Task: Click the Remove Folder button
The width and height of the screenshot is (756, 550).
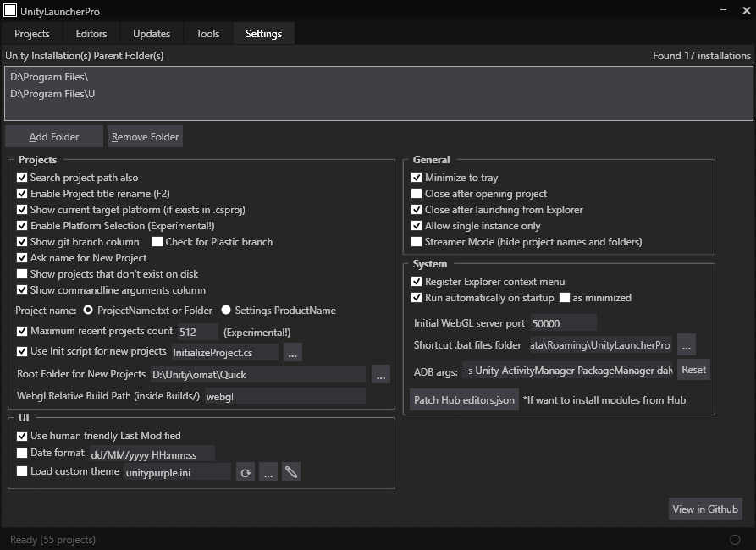Action: point(145,136)
